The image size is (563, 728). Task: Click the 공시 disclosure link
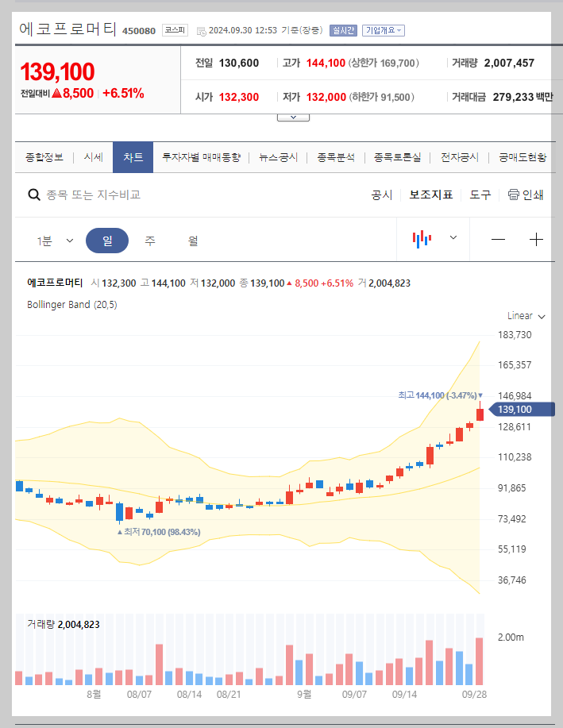[x=382, y=195]
